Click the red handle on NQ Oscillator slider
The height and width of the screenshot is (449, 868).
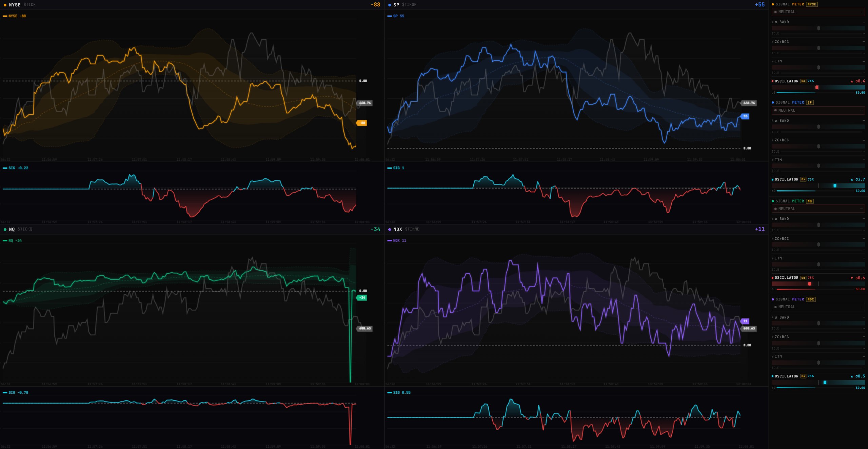pos(810,284)
